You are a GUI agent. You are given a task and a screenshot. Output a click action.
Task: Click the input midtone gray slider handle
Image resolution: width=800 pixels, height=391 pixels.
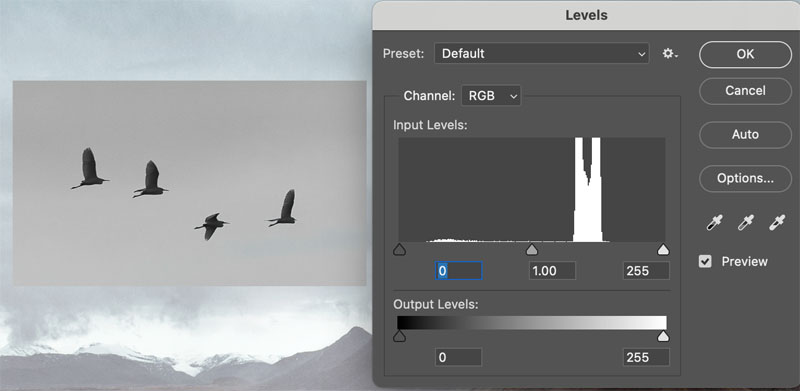coord(532,250)
